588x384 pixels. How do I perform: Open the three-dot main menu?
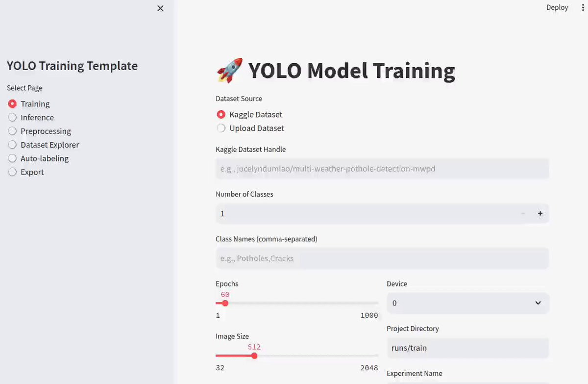576,7
